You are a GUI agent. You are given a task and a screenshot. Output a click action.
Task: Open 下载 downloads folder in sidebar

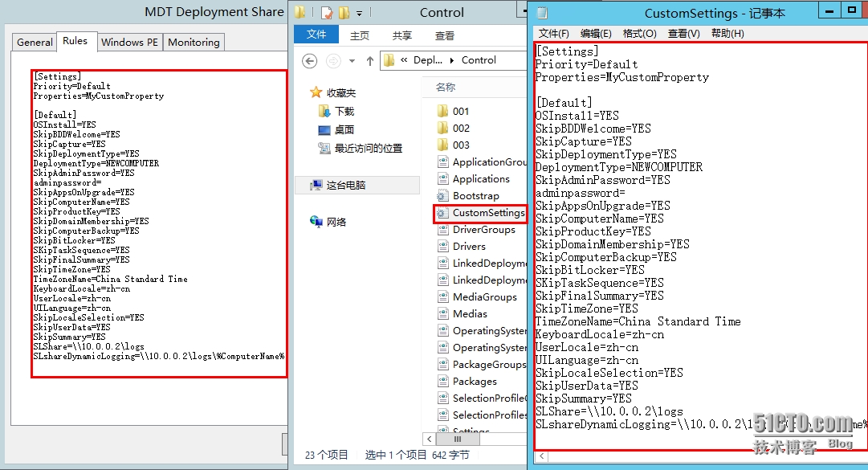pos(336,111)
